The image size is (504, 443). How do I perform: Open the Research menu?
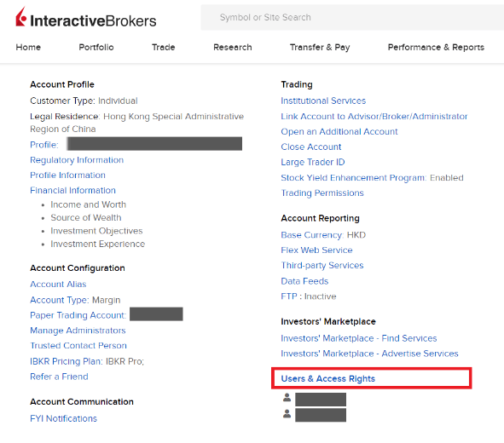coord(233,47)
